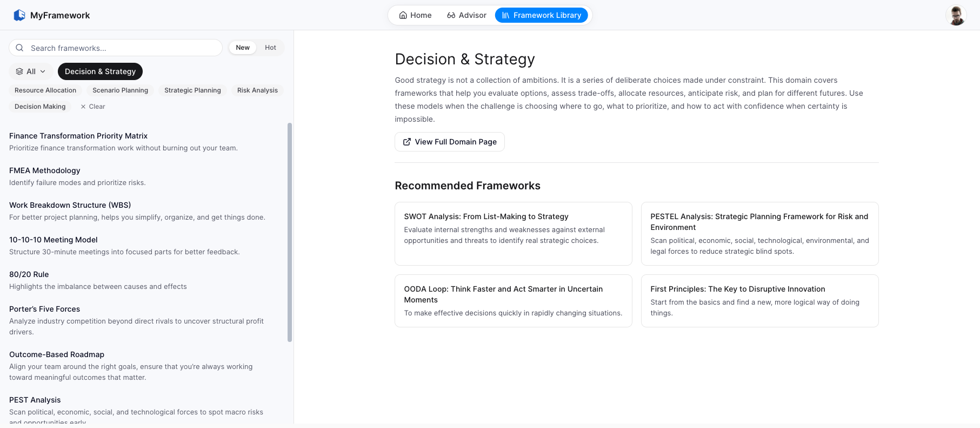Click the MyFramework brand name
The width and height of the screenshot is (980, 428).
(x=60, y=15)
